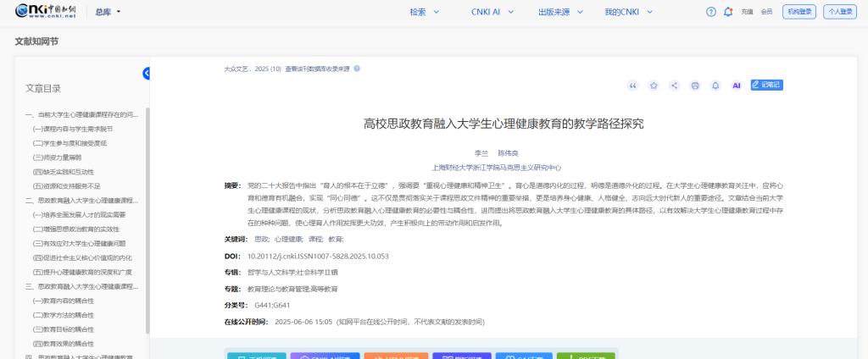Jump to outline item (三)师资力量薄弱

click(57, 157)
